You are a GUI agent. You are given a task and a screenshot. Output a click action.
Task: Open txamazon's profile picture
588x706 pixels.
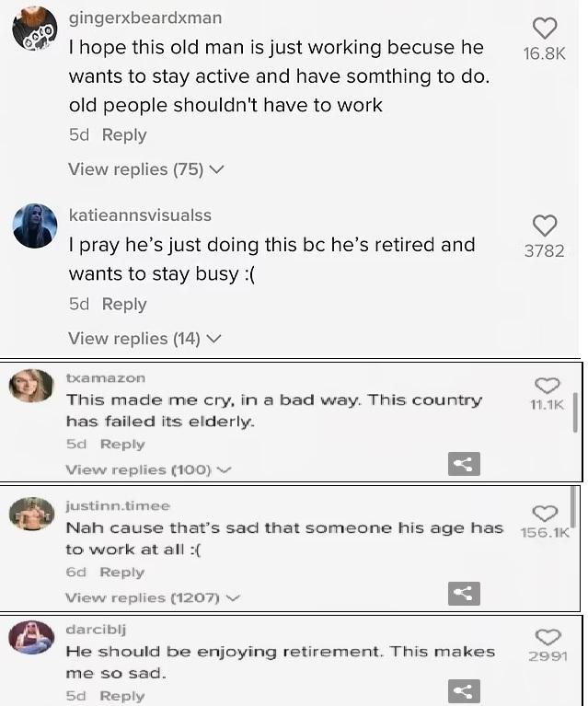pos(31,385)
